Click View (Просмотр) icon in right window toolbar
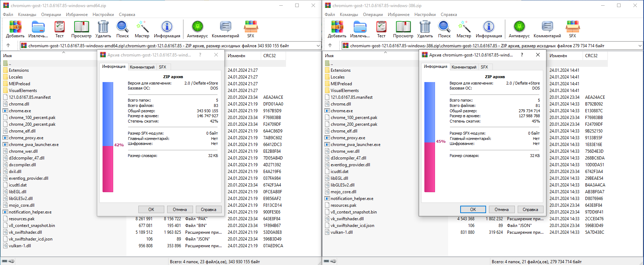Image resolution: width=644 pixels, height=265 pixels. coord(403,29)
